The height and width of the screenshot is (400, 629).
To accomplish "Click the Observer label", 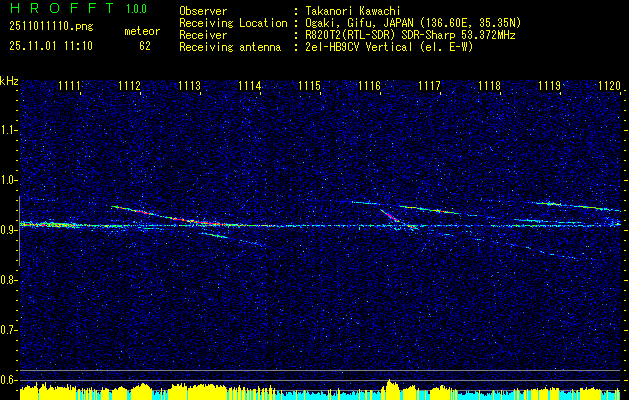I will tap(203, 11).
